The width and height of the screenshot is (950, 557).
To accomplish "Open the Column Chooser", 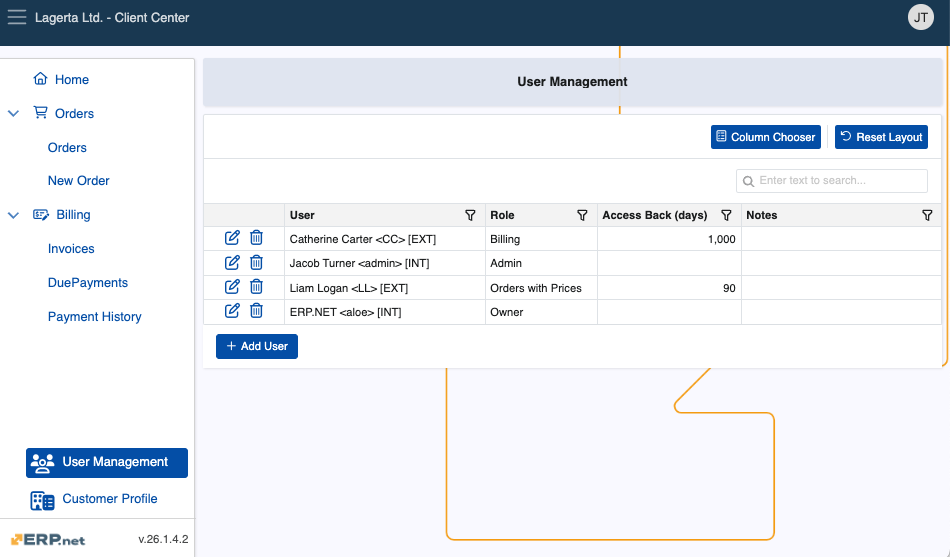I will click(x=766, y=137).
